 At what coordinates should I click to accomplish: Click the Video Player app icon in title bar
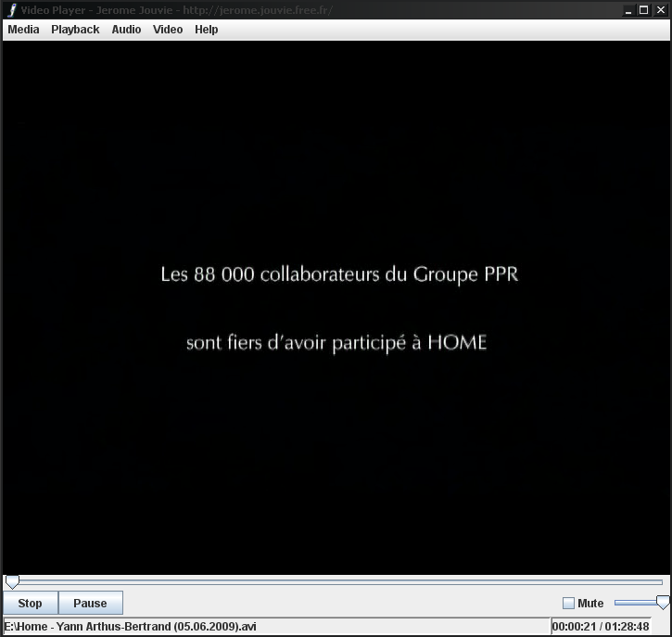pos(12,10)
